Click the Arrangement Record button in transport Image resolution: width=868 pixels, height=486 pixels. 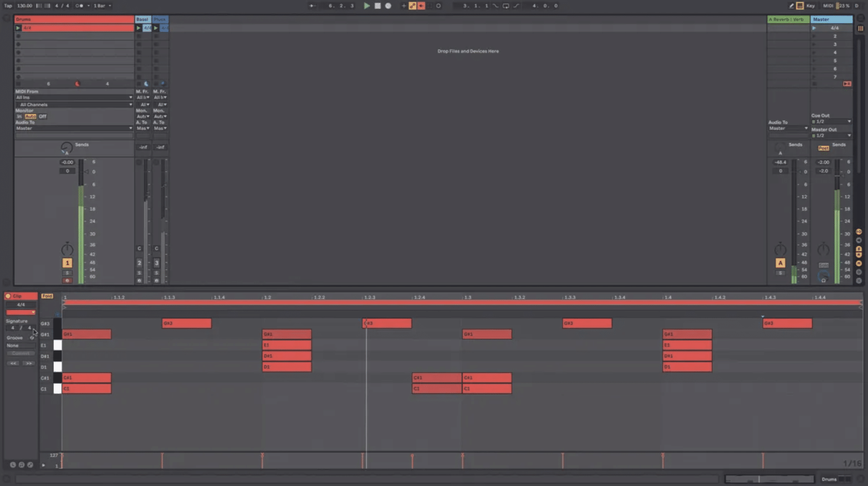[x=388, y=6]
